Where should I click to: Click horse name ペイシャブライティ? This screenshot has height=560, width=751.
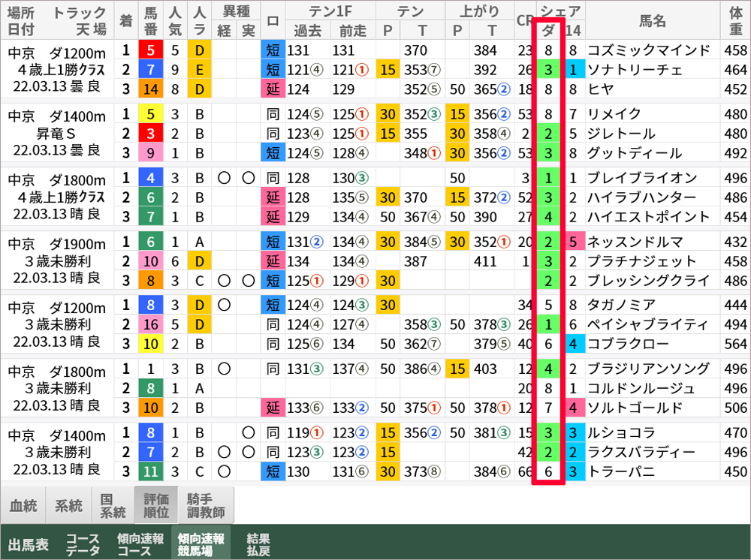tap(647, 324)
